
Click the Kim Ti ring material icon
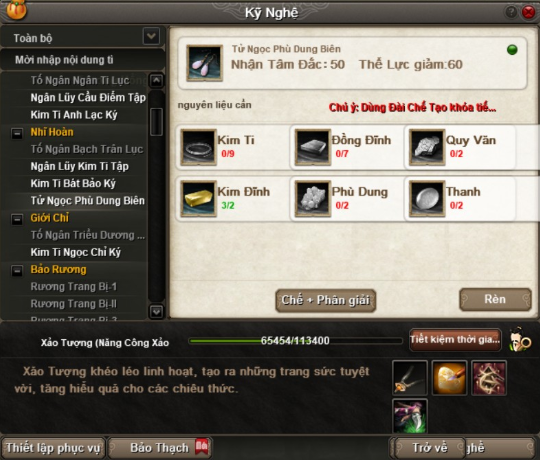[x=198, y=147]
